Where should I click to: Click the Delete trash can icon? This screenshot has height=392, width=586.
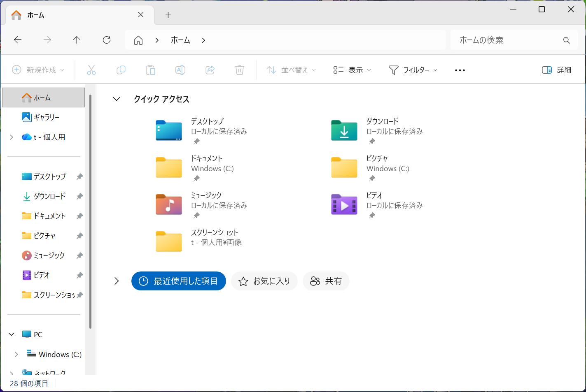click(x=240, y=70)
